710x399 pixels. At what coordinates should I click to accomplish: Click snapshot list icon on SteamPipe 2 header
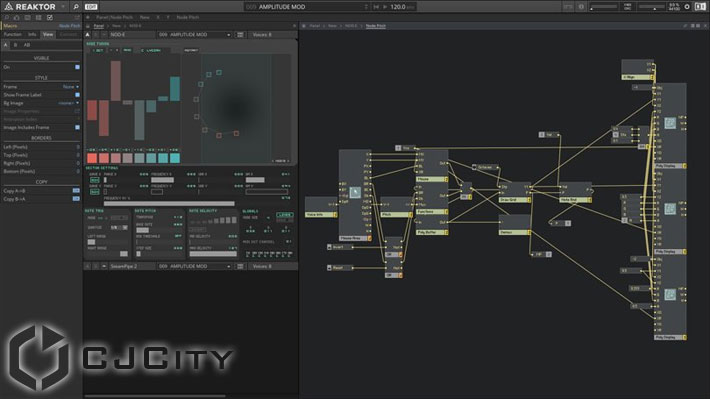[x=240, y=266]
